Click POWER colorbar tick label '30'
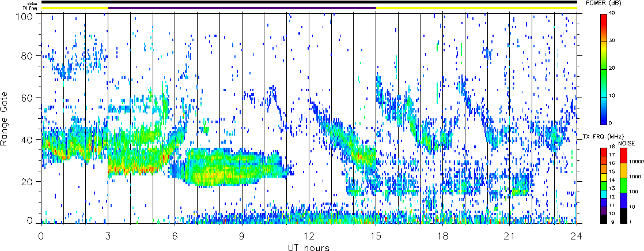The width and height of the screenshot is (644, 251). click(613, 41)
